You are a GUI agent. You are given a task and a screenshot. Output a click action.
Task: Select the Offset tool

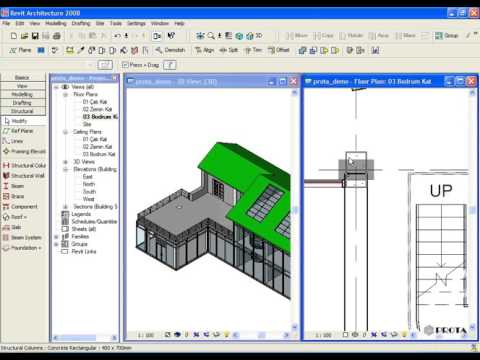point(278,50)
